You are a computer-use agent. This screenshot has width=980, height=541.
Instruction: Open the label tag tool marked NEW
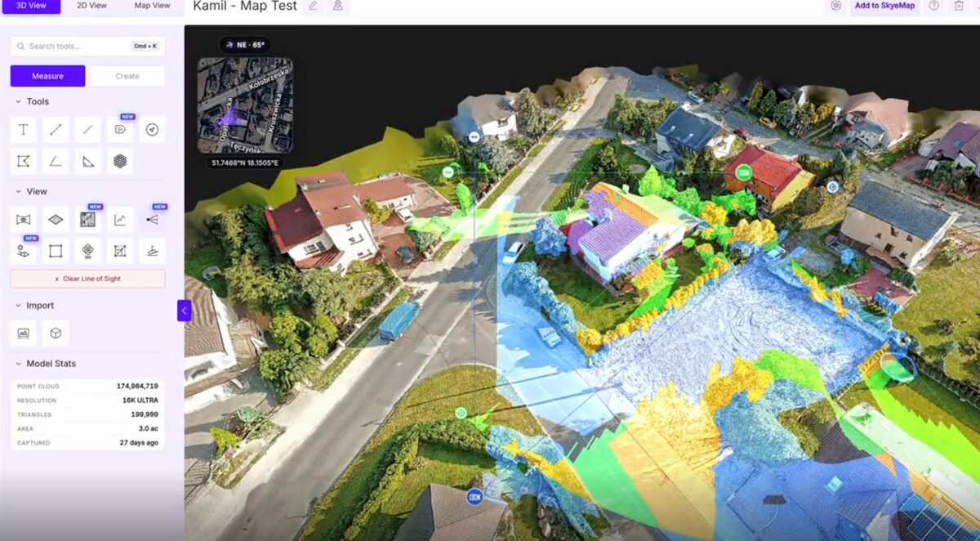pyautogui.click(x=120, y=129)
